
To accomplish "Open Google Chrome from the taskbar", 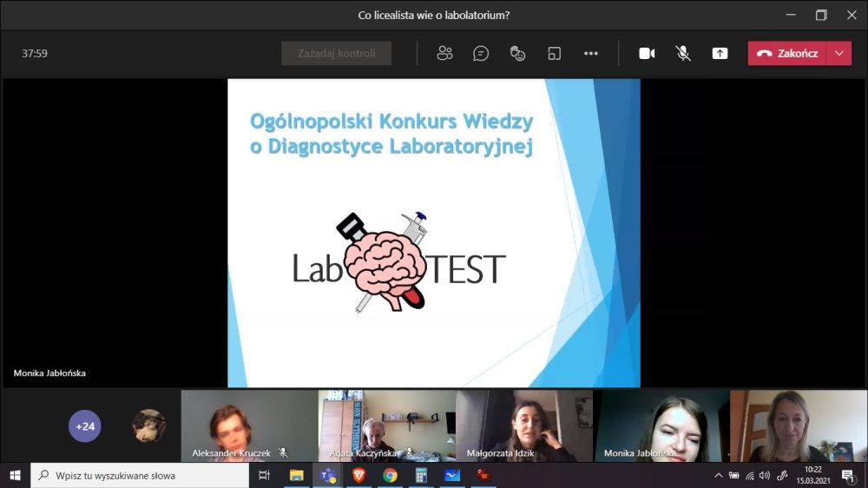I will [x=390, y=475].
